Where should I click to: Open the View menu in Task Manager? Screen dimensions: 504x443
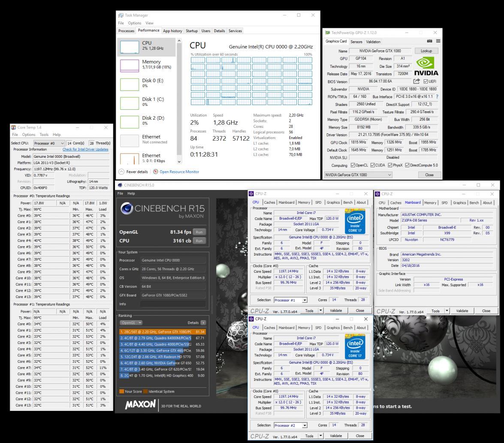click(x=149, y=23)
